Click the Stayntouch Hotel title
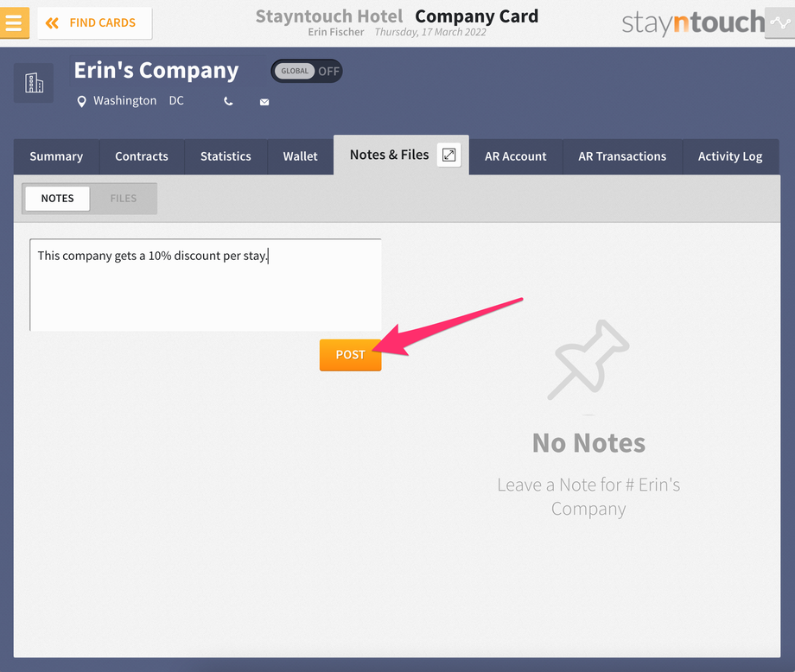Viewport: 795px width, 672px height. click(x=329, y=16)
